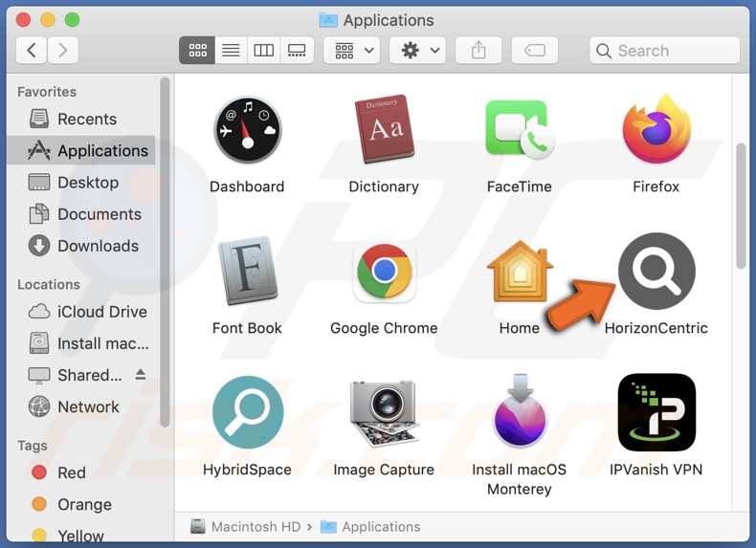756x548 pixels.
Task: Click Applications in the path bar
Action: (370, 526)
